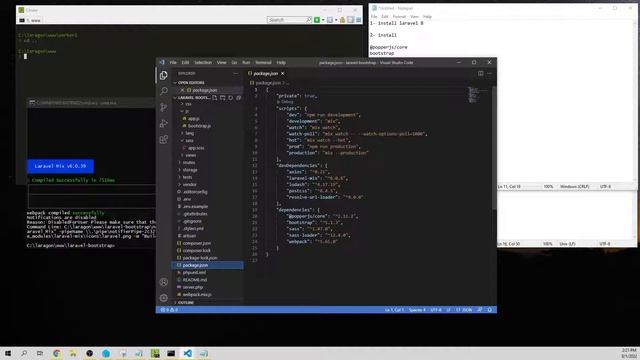Click the green new console button in Cmder
This screenshot has width=640, height=360.
(x=317, y=20)
